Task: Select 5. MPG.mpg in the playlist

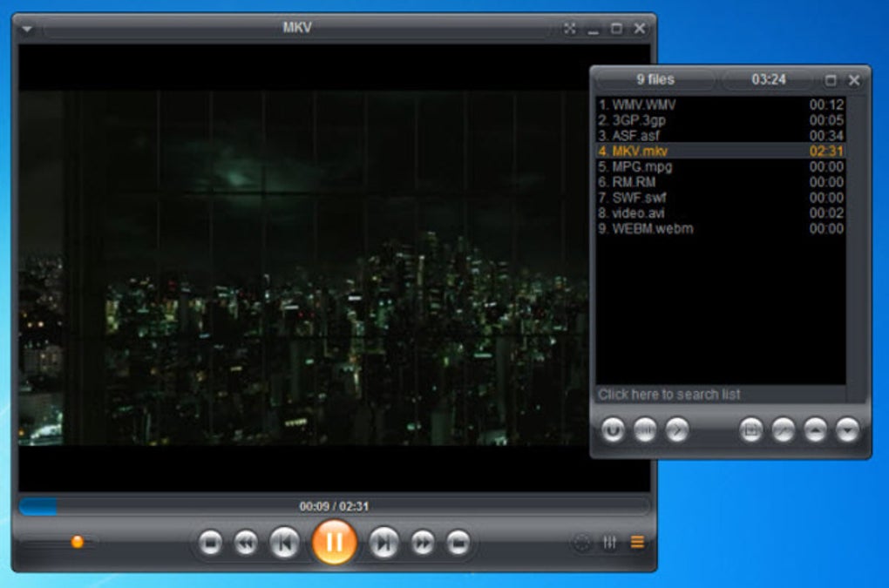Action: click(721, 166)
